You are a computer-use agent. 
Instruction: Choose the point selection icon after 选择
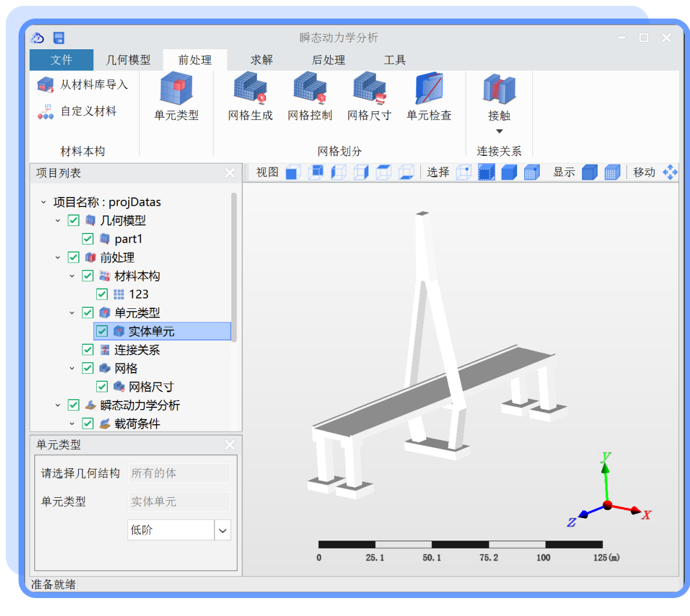pyautogui.click(x=464, y=172)
